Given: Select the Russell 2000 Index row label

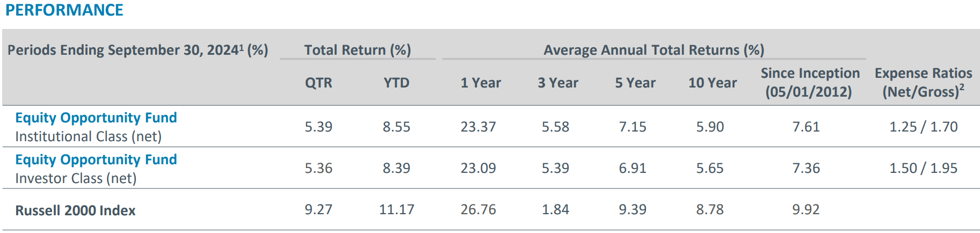Looking at the screenshot, I should 75,210.
